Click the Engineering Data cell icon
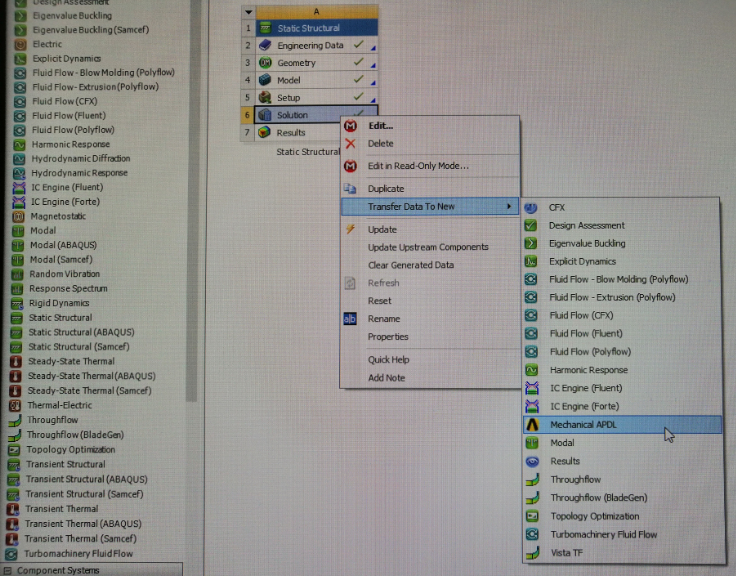 [265, 46]
